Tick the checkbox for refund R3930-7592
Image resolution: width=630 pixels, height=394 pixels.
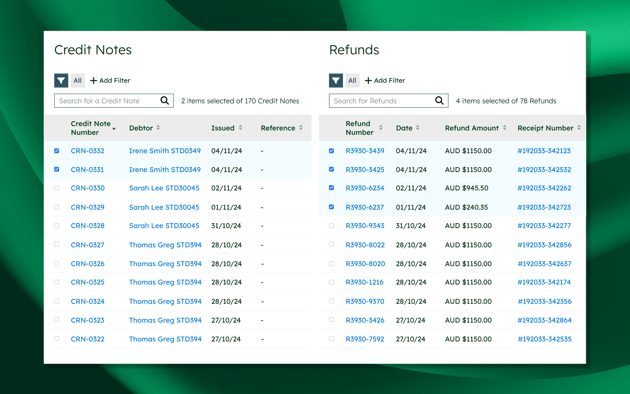point(331,339)
